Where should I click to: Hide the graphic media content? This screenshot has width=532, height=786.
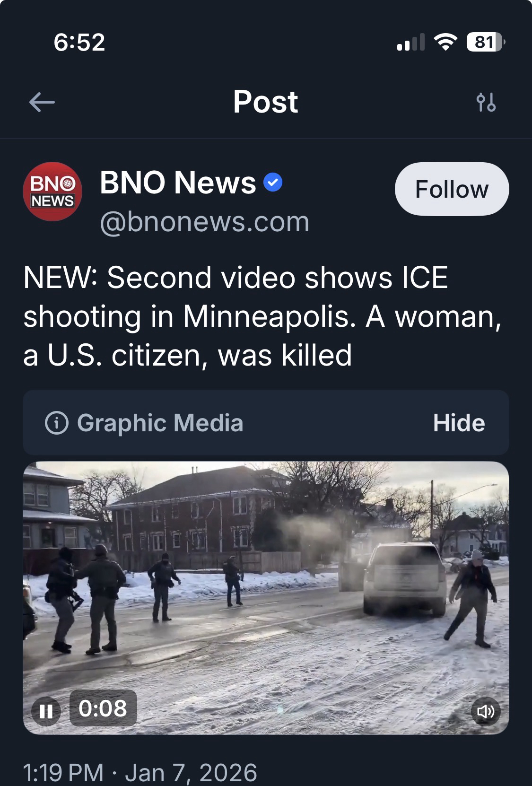pos(459,423)
